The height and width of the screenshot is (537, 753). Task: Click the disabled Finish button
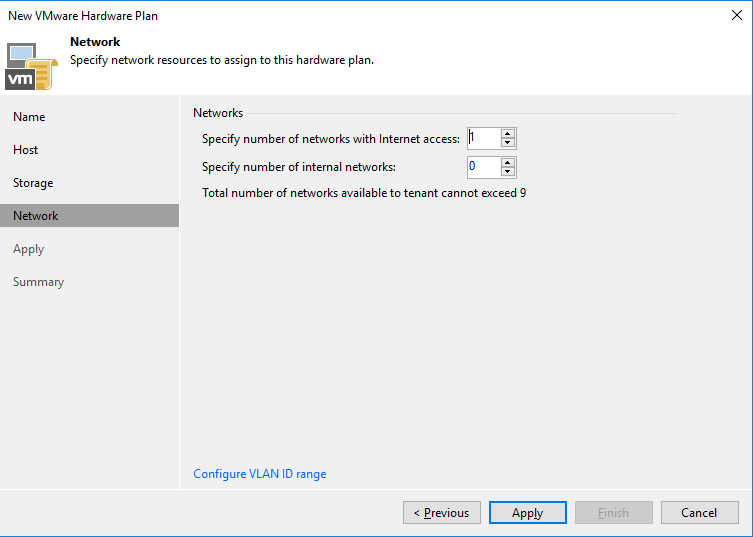coord(614,513)
